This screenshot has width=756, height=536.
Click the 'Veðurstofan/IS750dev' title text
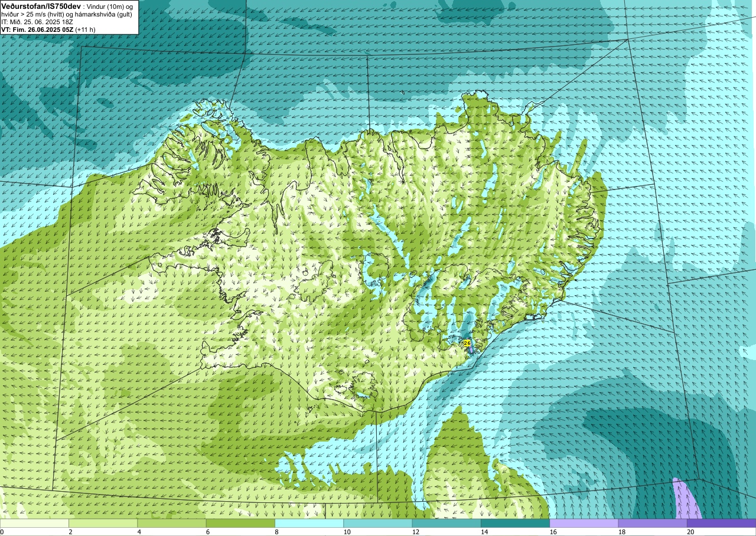pos(41,6)
